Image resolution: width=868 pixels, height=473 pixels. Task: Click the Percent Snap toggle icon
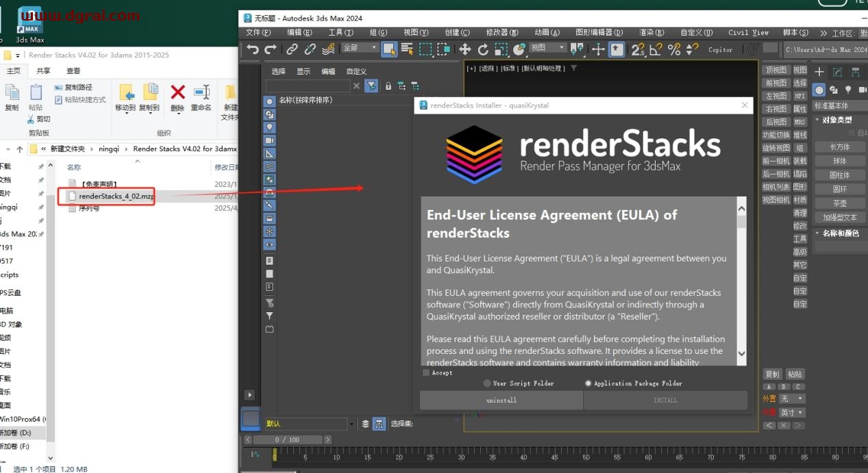pos(674,49)
